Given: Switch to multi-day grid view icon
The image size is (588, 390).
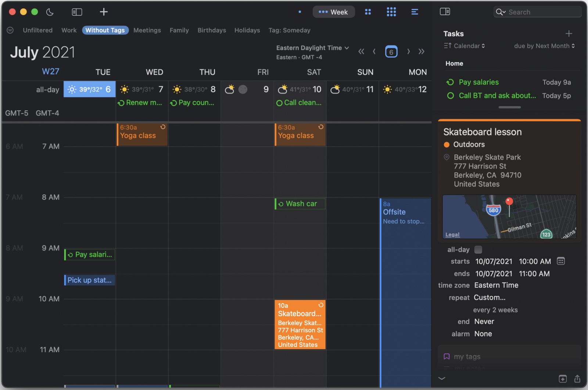Looking at the screenshot, I should (x=368, y=12).
